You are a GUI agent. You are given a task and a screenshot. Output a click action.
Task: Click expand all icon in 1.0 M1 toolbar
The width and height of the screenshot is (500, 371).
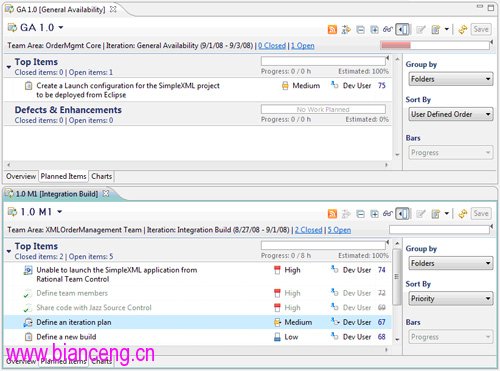pyautogui.click(x=374, y=214)
